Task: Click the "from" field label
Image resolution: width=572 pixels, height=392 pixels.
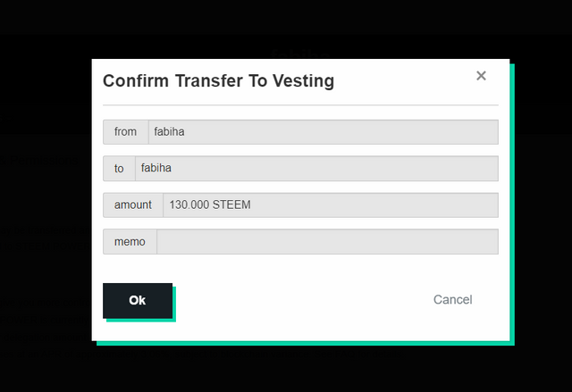Action: pos(125,132)
